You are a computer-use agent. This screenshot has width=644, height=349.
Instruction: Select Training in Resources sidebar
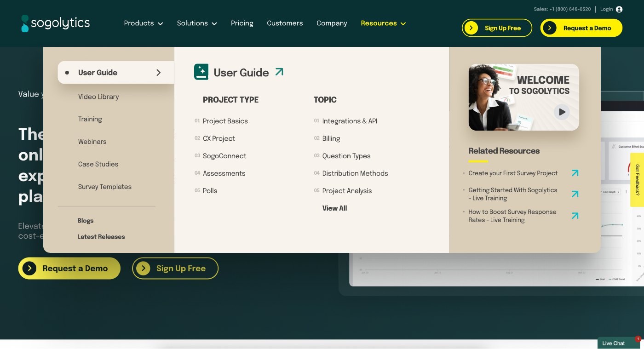tap(90, 119)
